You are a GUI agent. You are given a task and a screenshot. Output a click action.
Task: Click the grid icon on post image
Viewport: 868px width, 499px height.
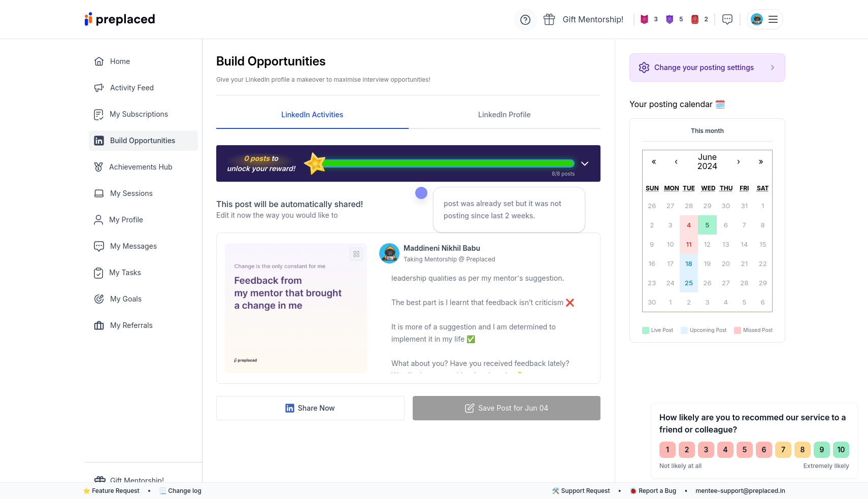[356, 254]
